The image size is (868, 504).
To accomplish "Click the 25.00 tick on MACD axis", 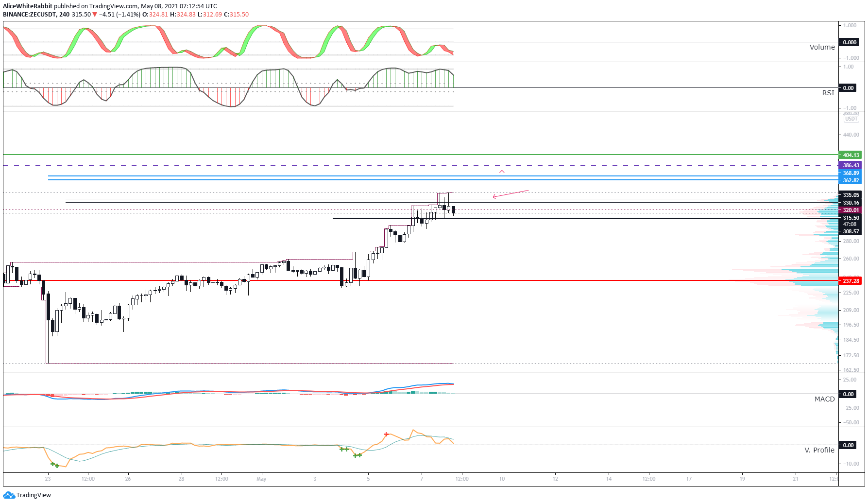I will tap(850, 380).
